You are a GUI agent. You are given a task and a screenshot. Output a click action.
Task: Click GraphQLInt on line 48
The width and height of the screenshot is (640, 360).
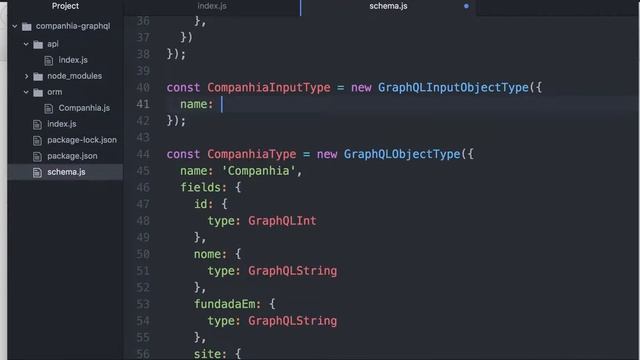(282, 221)
